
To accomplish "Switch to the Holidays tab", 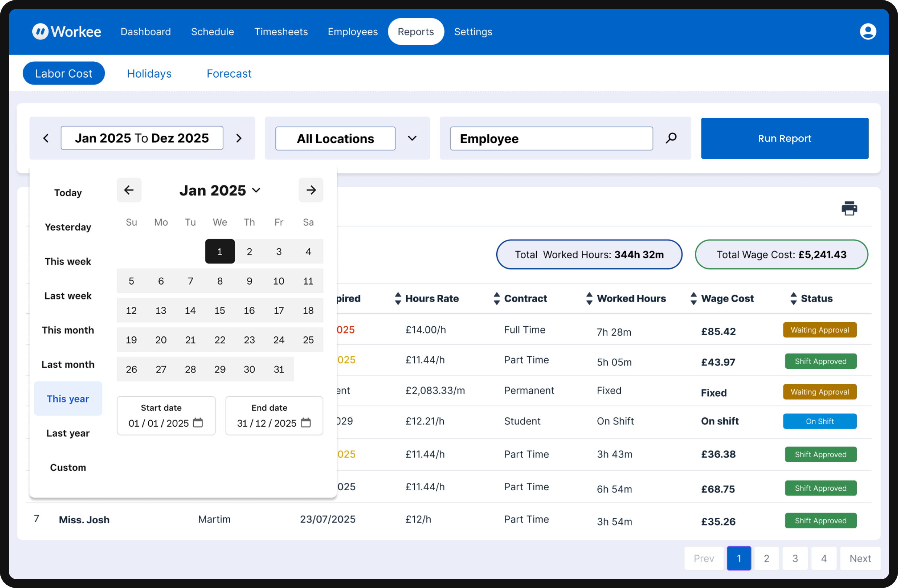I will [149, 74].
